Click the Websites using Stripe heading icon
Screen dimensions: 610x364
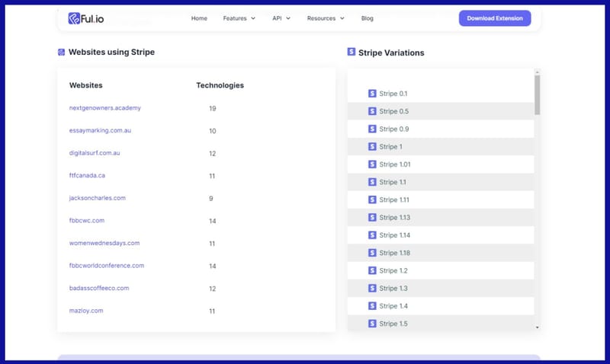click(62, 53)
